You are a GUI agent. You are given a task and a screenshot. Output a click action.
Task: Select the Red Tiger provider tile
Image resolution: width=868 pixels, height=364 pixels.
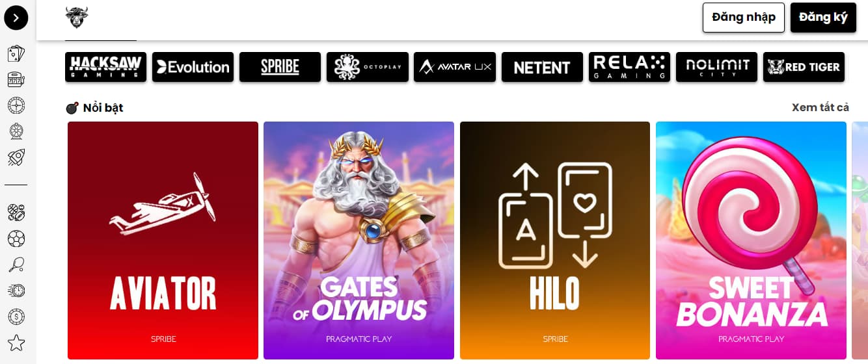[x=804, y=67]
